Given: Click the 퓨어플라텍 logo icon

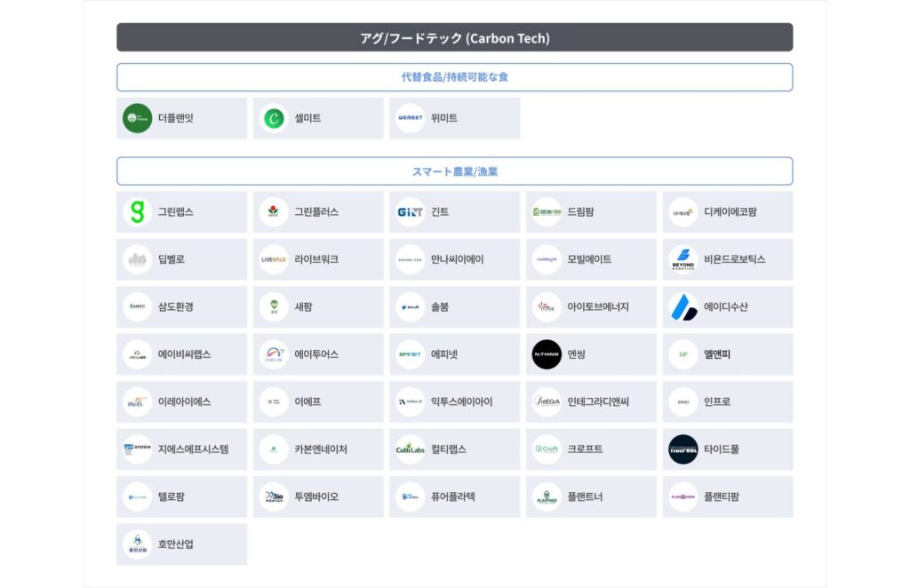Looking at the screenshot, I should tap(411, 497).
